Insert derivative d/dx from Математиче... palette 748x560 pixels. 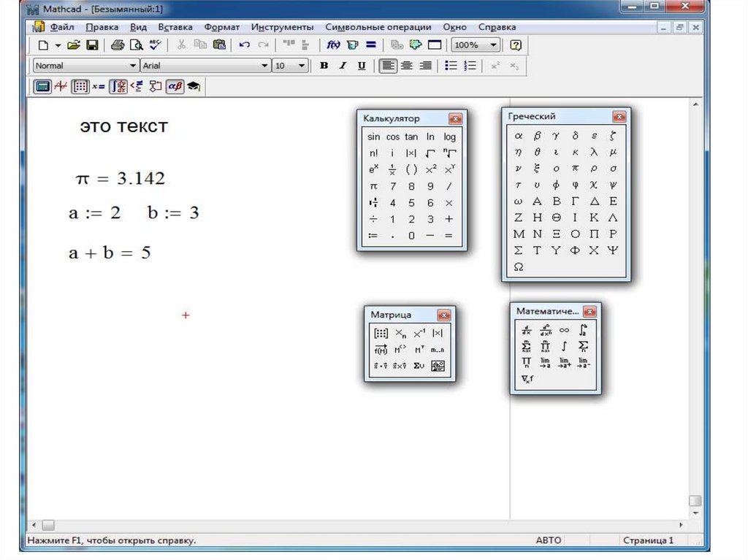[x=527, y=329]
